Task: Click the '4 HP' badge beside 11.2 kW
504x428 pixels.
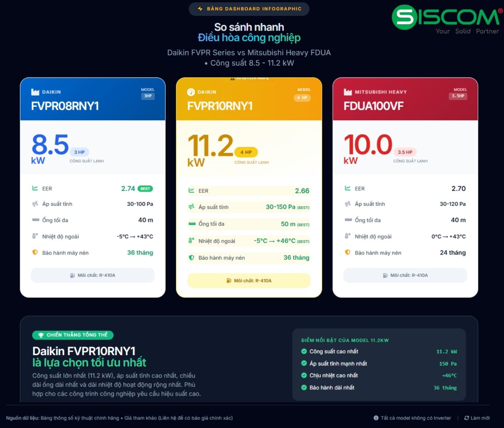Action: click(246, 152)
